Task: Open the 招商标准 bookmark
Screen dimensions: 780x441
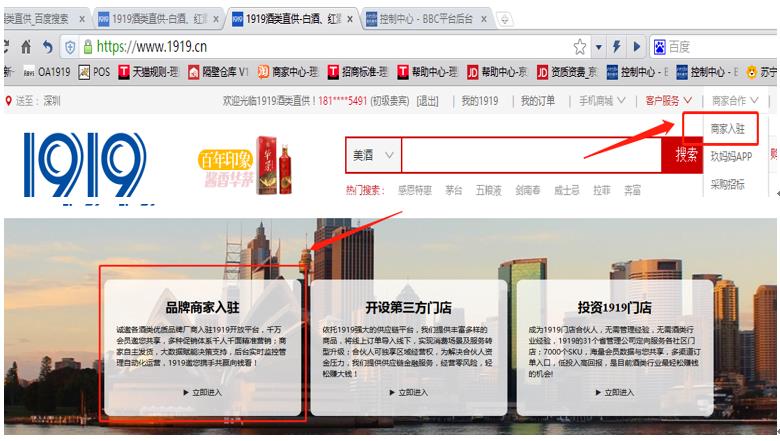Action: click(358, 73)
